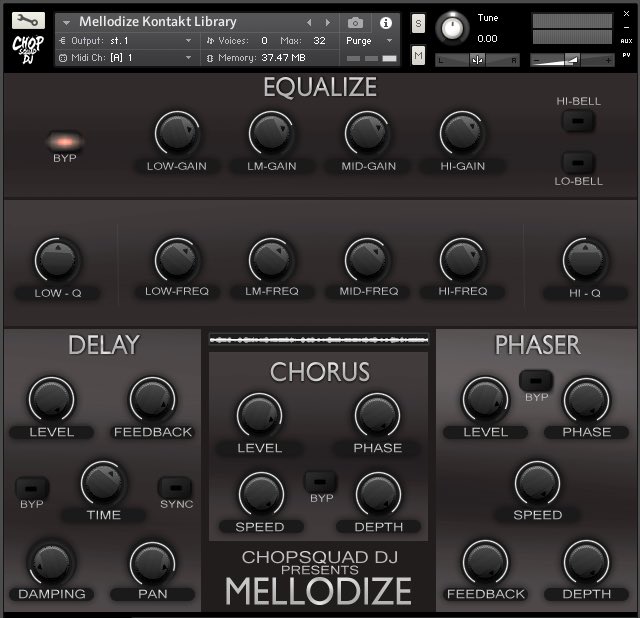Click the HI - Q knob
Image resolution: width=640 pixels, height=618 pixels.
point(585,260)
